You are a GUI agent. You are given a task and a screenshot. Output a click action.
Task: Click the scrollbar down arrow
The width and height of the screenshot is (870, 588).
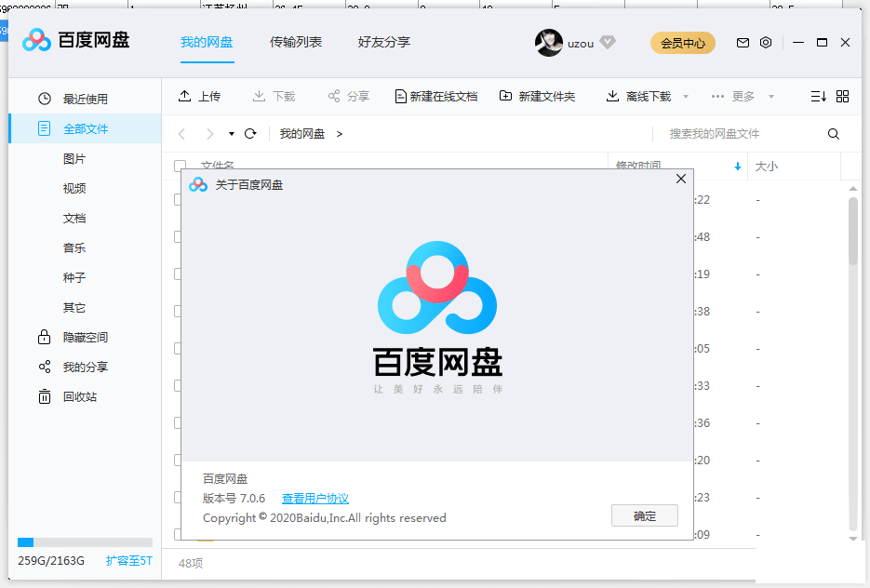point(853,539)
